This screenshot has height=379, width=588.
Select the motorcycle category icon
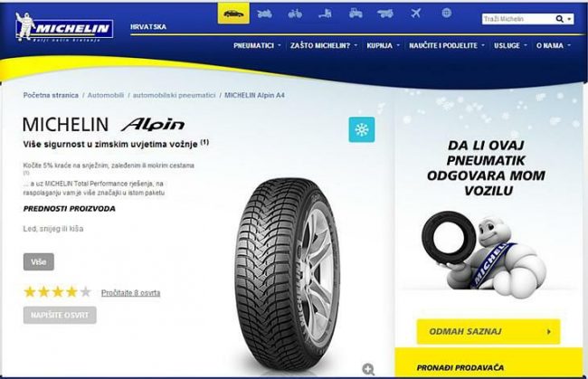264,14
